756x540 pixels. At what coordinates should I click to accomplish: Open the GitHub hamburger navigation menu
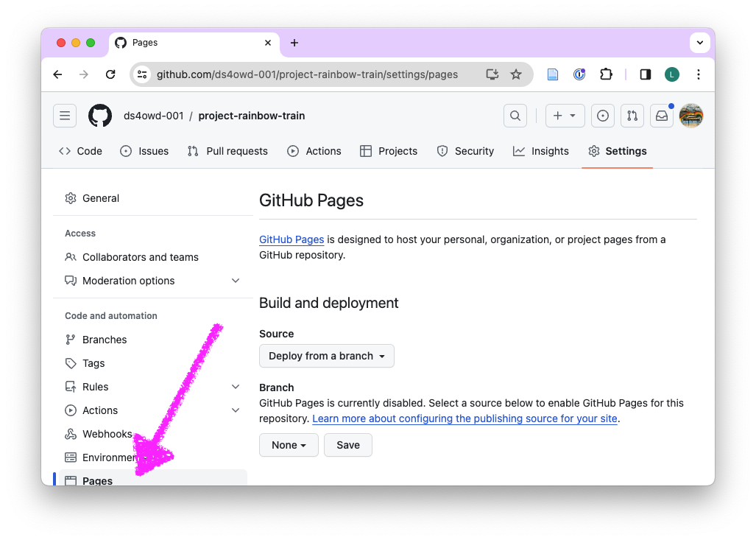(x=65, y=116)
